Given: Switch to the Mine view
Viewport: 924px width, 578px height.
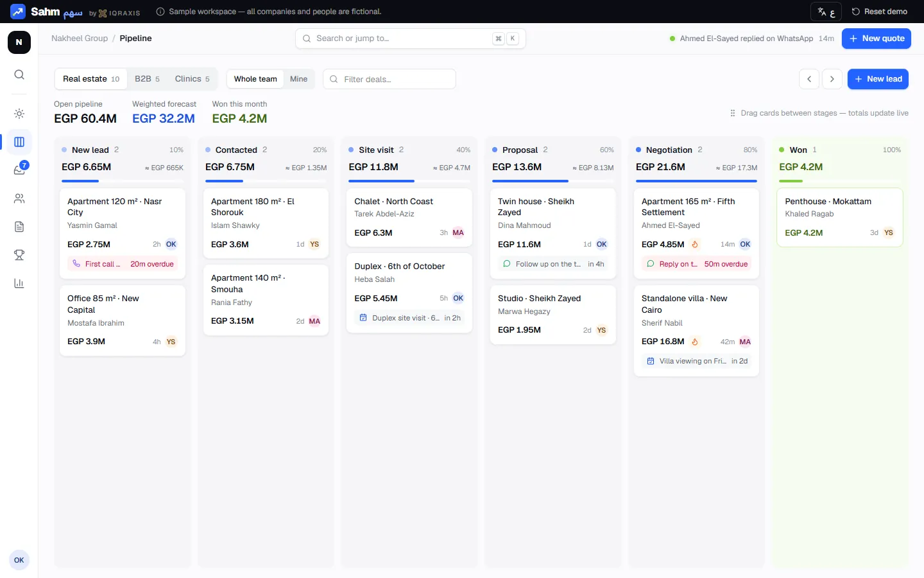Looking at the screenshot, I should coord(298,79).
